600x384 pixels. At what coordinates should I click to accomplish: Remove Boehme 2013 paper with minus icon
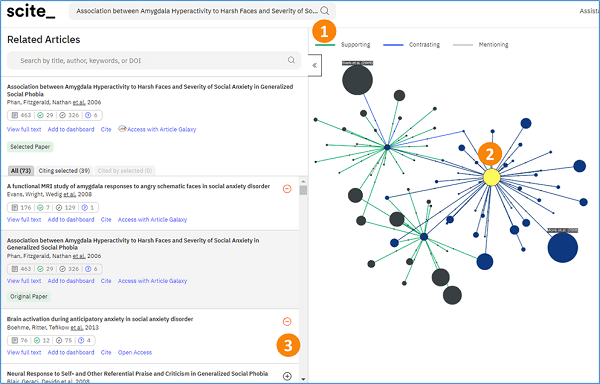[287, 322]
